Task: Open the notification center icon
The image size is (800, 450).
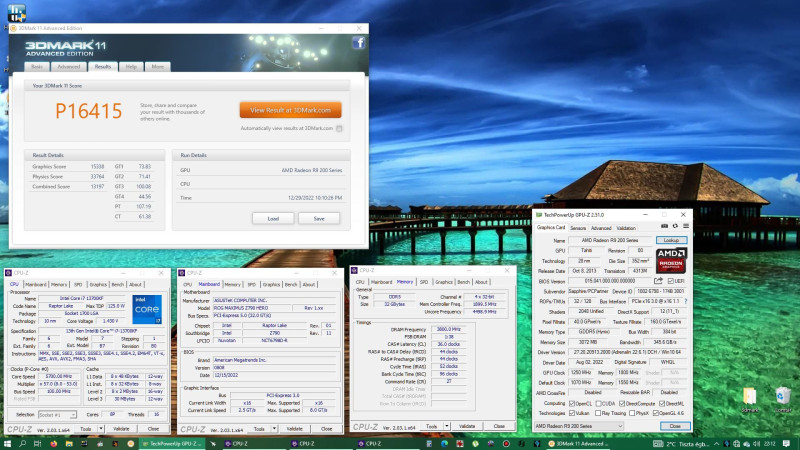Action: [x=786, y=444]
